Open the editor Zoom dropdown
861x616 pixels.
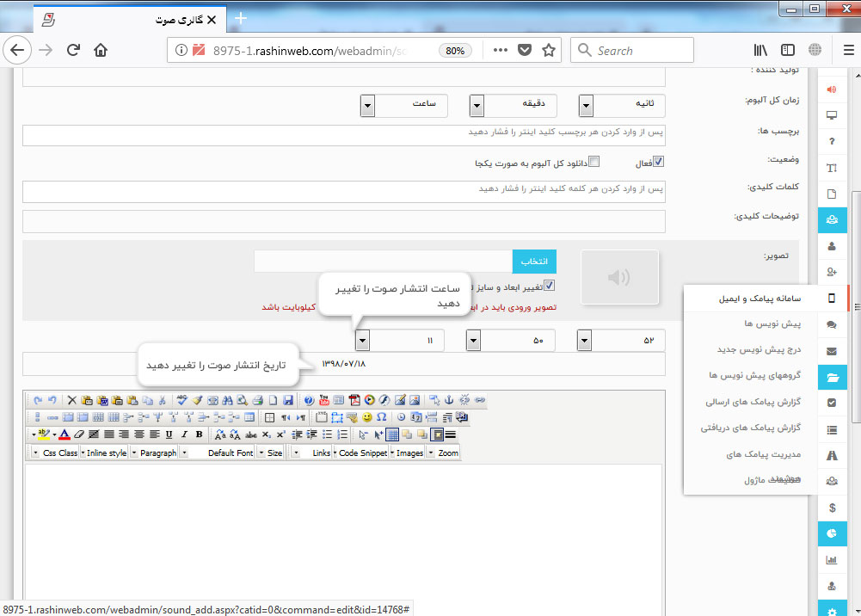[444, 453]
